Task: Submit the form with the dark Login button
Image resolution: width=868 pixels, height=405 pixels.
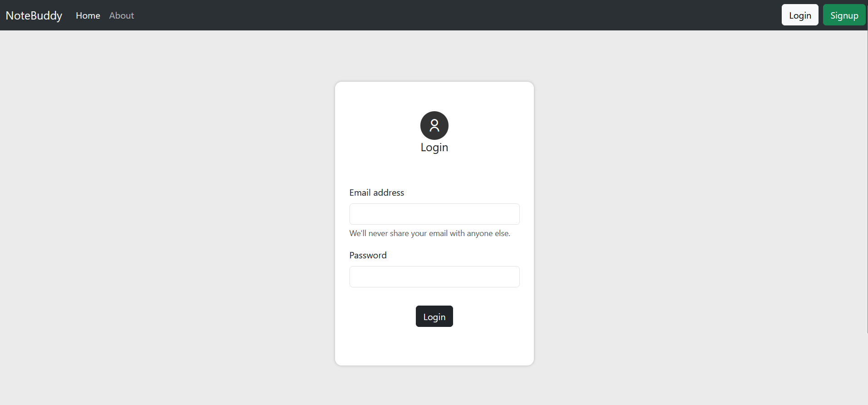Action: tap(434, 316)
